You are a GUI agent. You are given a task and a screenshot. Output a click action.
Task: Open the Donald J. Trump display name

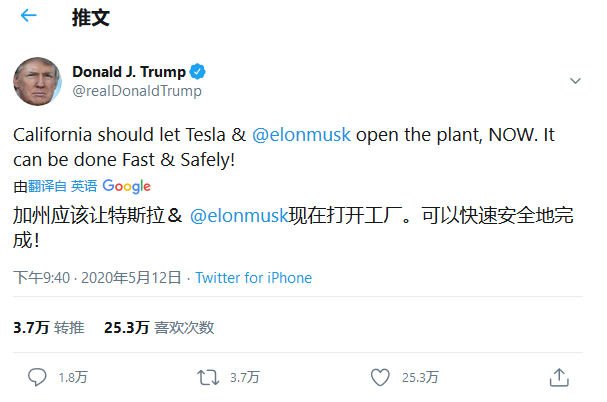[130, 71]
